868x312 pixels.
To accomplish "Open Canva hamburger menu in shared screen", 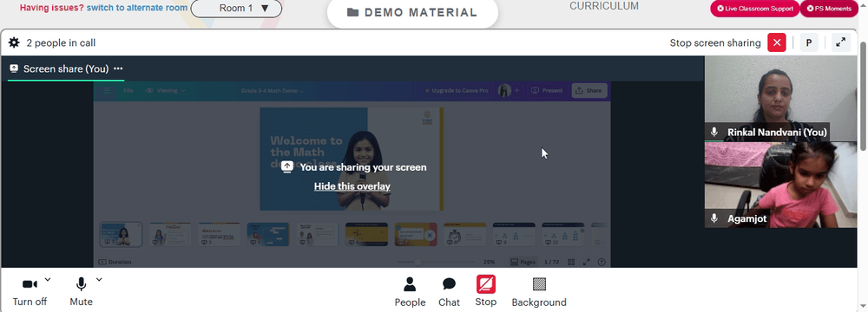I will (x=107, y=90).
